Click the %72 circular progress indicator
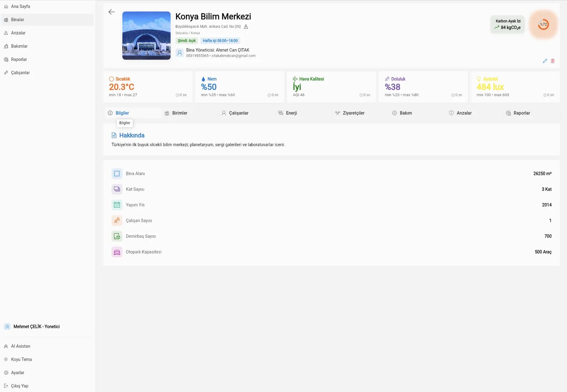The height and width of the screenshot is (392, 567). tap(543, 24)
